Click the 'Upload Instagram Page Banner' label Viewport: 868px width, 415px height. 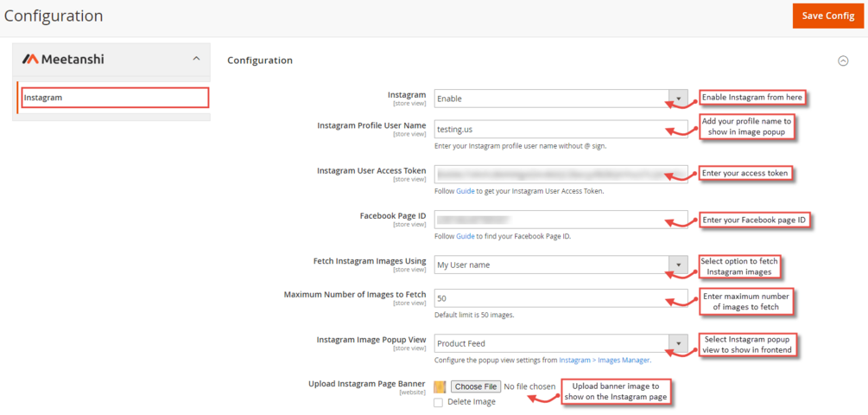click(x=367, y=384)
